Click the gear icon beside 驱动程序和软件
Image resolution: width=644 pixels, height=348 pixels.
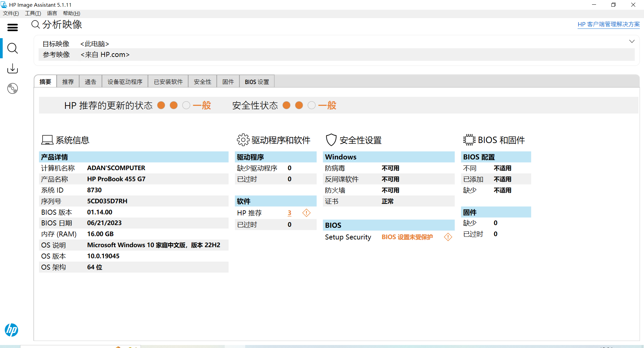tap(243, 140)
